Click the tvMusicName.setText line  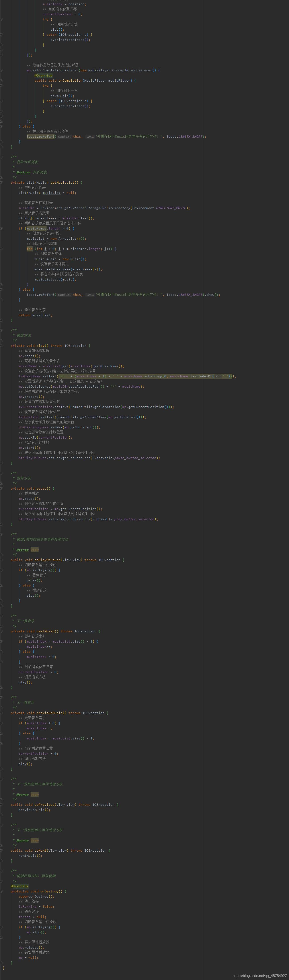127,376
